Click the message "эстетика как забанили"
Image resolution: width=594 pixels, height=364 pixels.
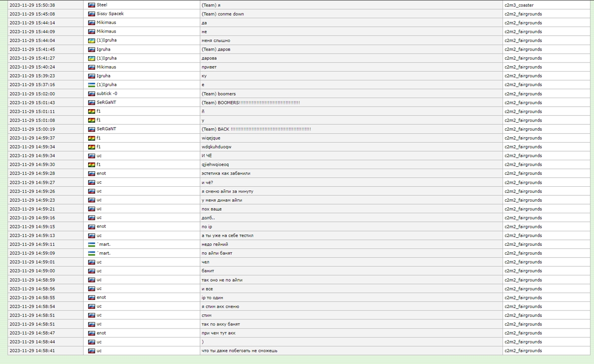[226, 173]
